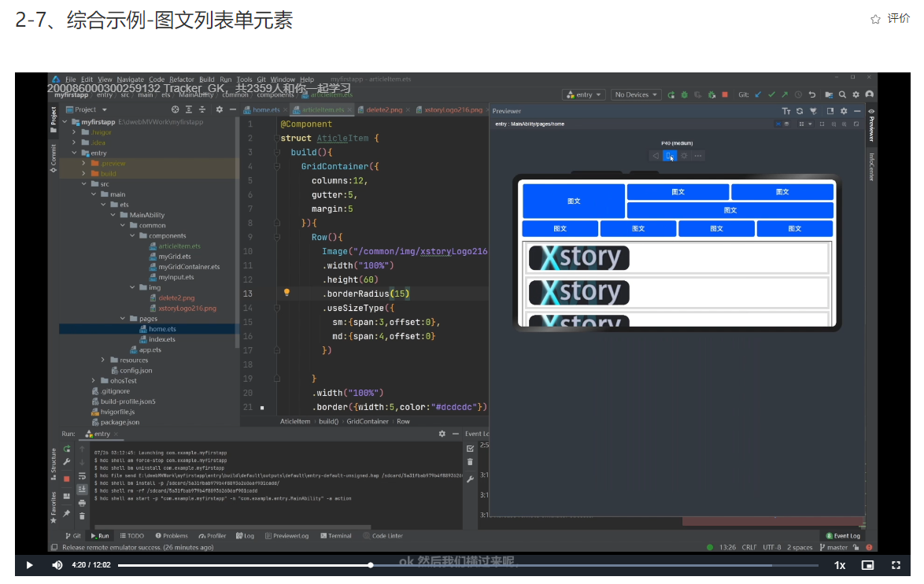The height and width of the screenshot is (584, 924).
Task: Open the Terminal tool window
Action: point(336,536)
